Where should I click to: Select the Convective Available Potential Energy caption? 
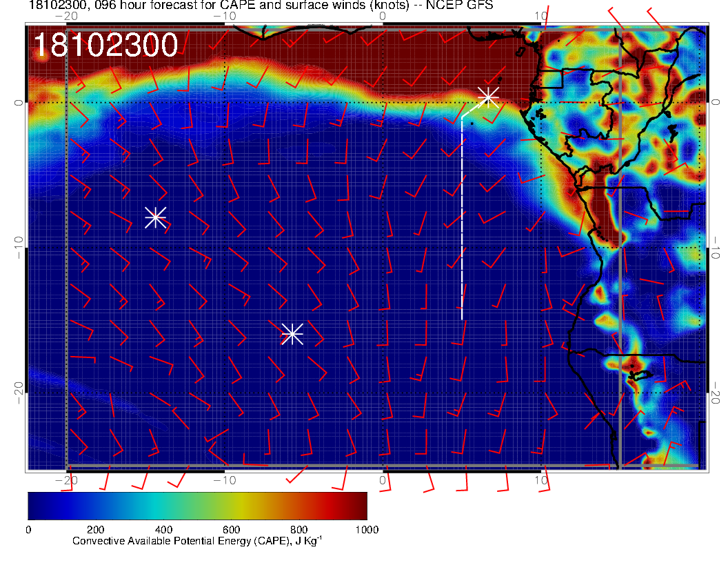196,542
